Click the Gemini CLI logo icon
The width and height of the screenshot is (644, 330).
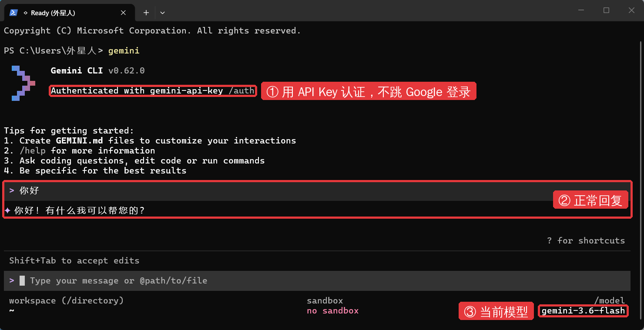[23, 83]
